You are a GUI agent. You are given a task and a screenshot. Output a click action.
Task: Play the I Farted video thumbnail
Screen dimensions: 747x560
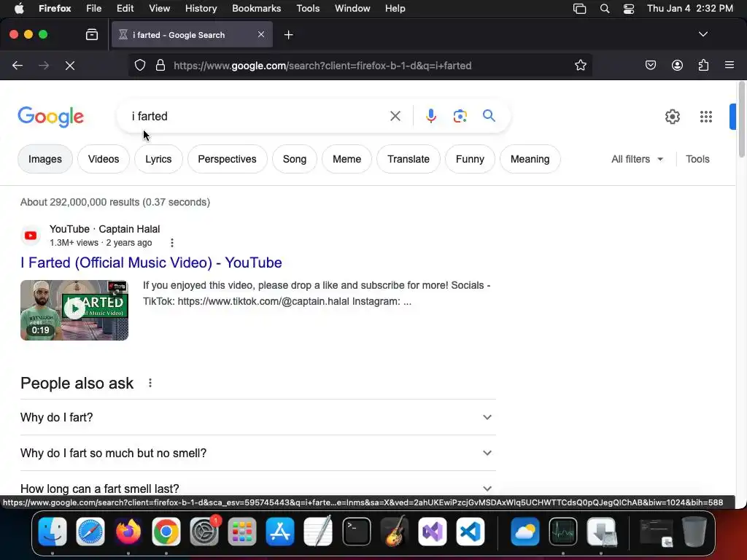(74, 310)
